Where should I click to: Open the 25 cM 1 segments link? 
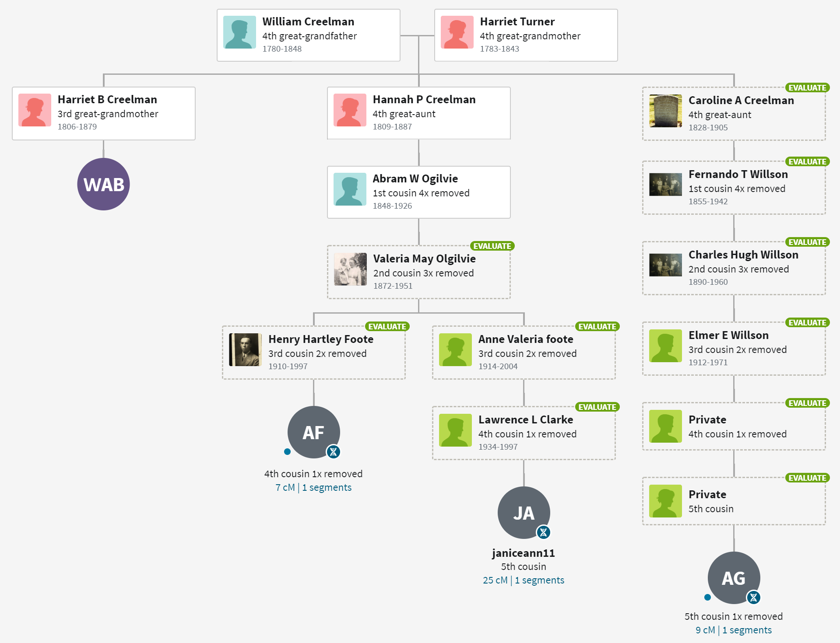pyautogui.click(x=524, y=580)
